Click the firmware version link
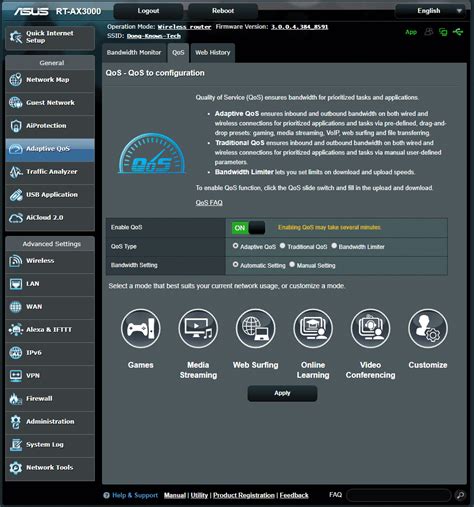 299,27
